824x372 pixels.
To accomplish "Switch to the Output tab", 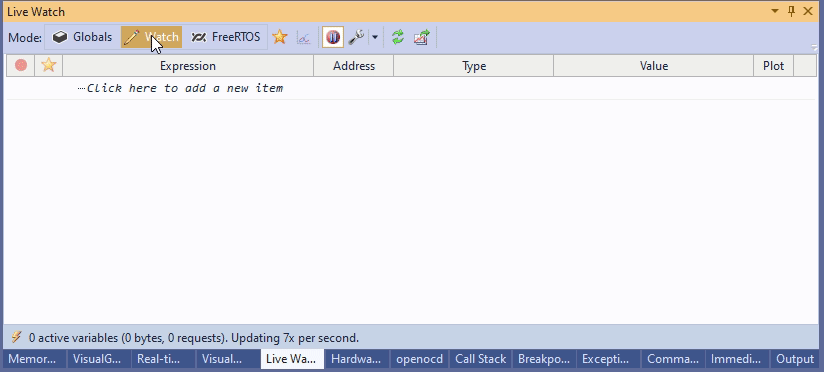I will point(795,359).
